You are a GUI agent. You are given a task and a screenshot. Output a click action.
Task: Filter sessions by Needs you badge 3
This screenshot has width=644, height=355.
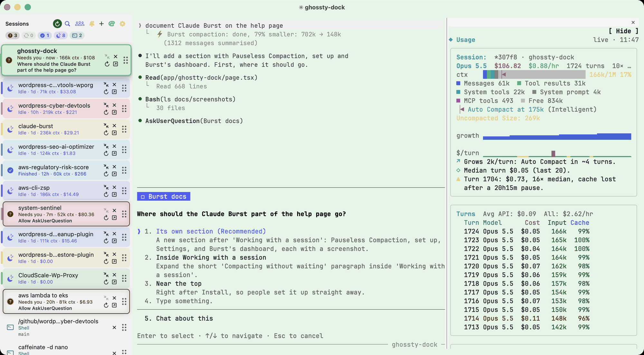coord(13,35)
